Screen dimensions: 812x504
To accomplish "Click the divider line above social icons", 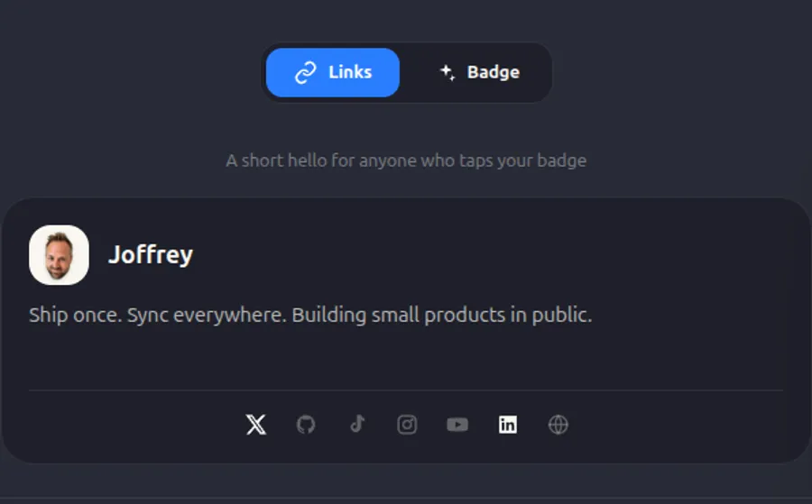I will coord(406,390).
